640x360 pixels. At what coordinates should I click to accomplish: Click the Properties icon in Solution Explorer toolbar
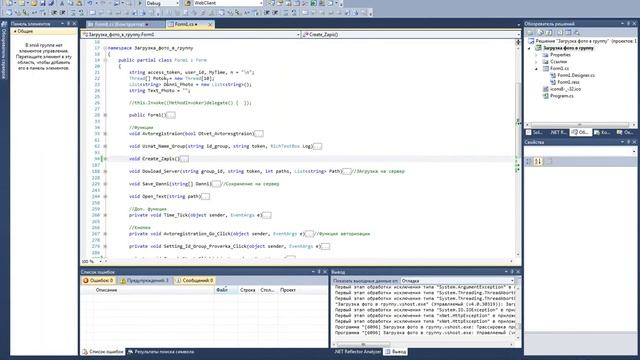point(530,32)
